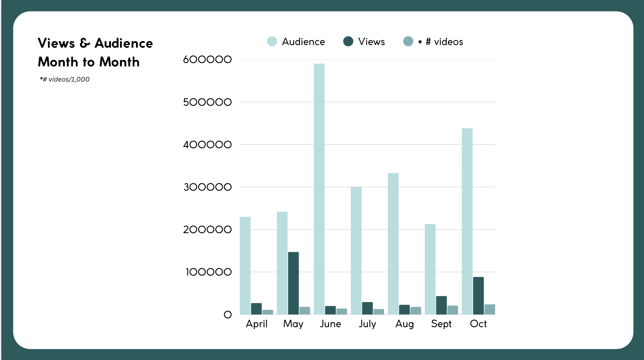Image resolution: width=644 pixels, height=360 pixels.
Task: Click the May views bar
Action: [293, 283]
